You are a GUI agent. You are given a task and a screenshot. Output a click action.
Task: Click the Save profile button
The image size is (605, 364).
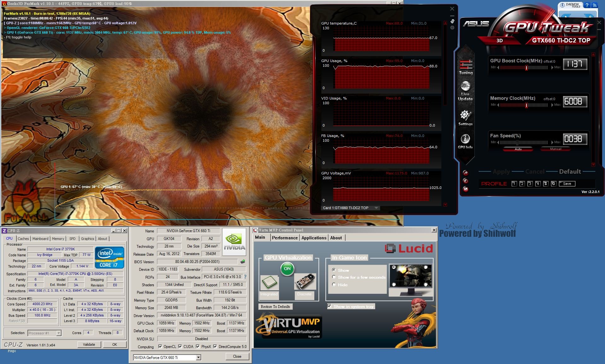[567, 184]
